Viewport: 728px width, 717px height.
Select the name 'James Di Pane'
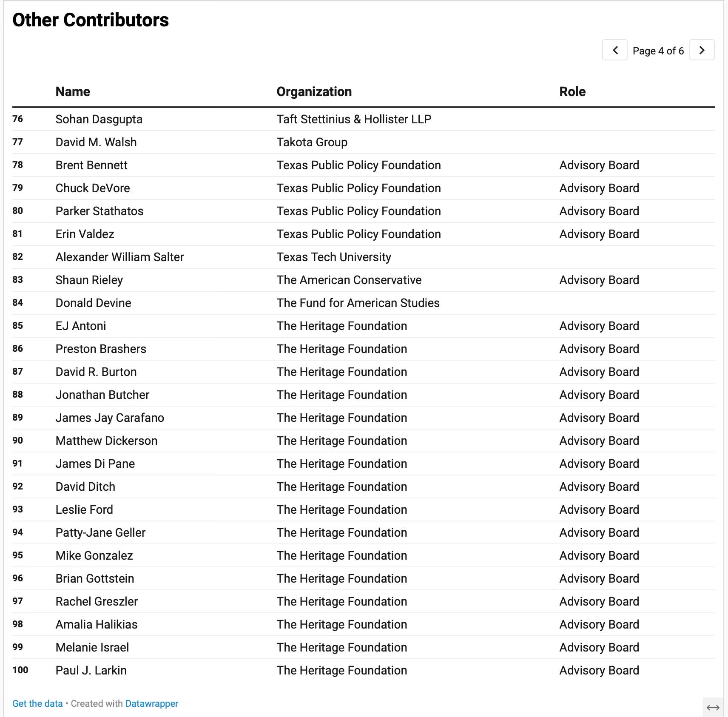[x=95, y=464]
